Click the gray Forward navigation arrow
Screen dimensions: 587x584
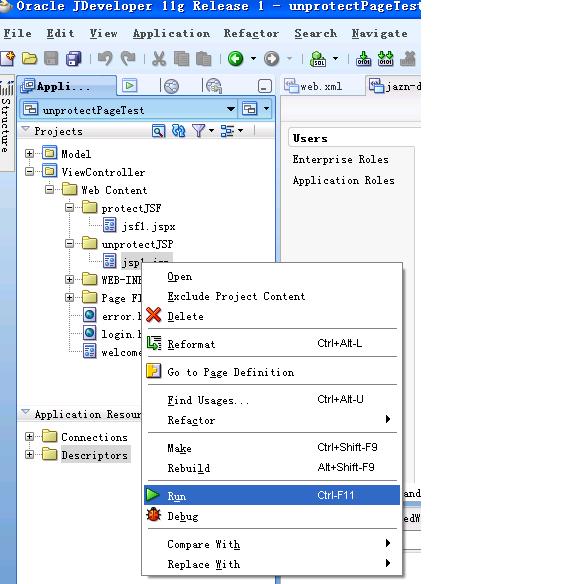coord(271,59)
